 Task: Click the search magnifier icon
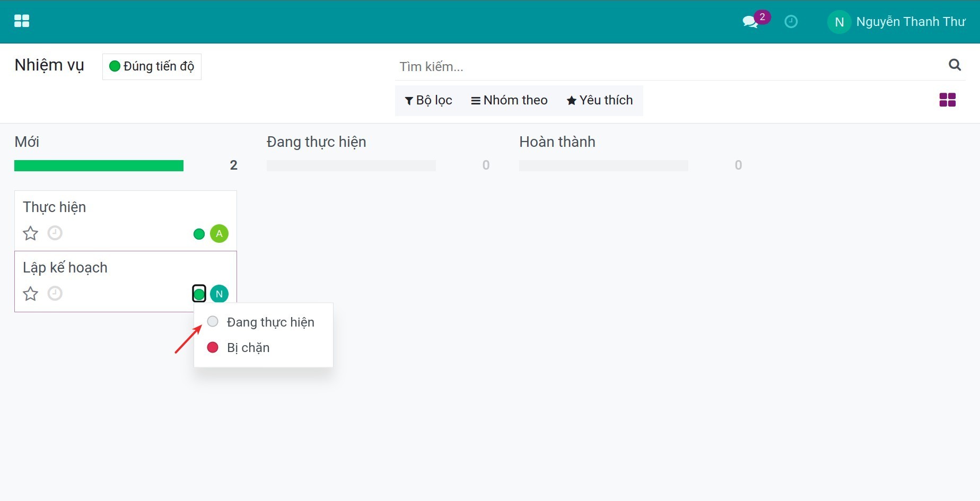point(955,65)
